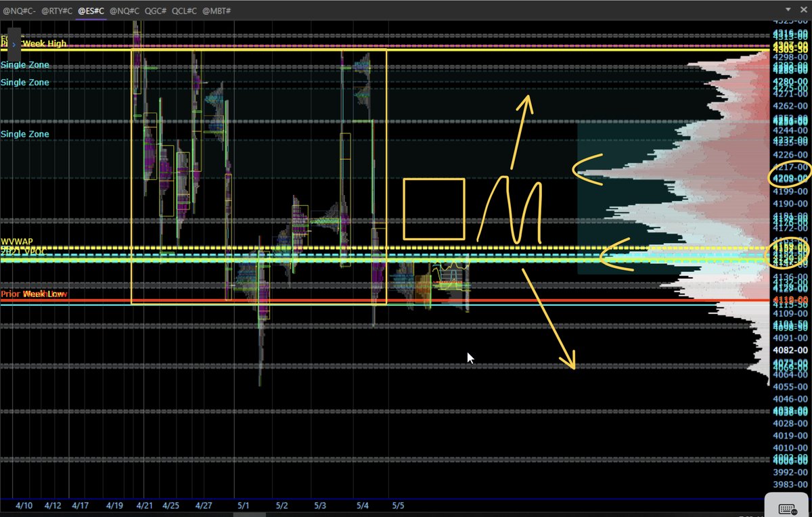Click the Prior Week Low label

tap(33, 294)
